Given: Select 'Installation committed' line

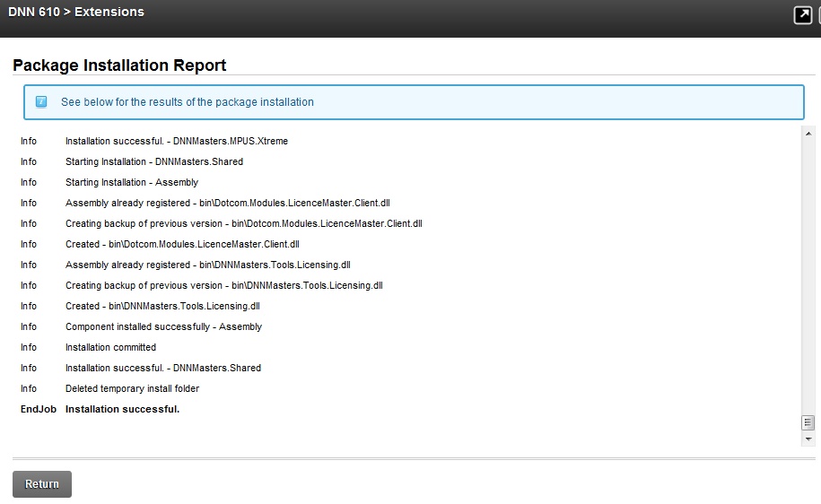Looking at the screenshot, I should (x=110, y=348).
